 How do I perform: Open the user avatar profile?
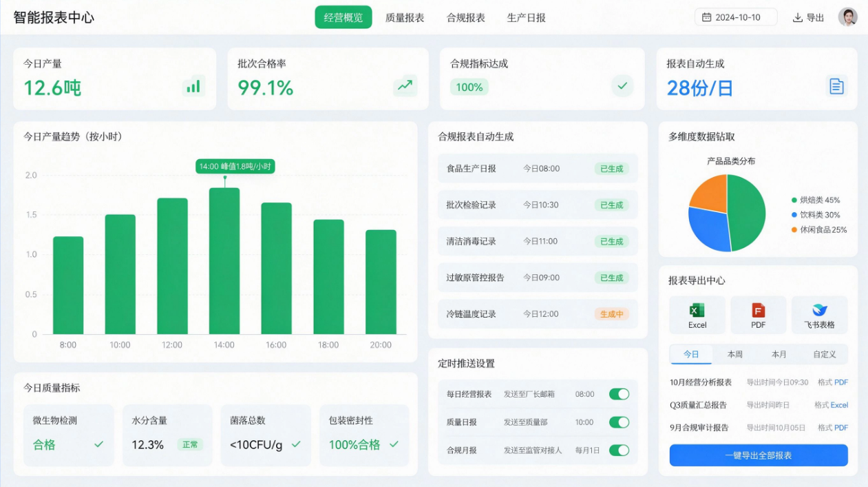[847, 17]
